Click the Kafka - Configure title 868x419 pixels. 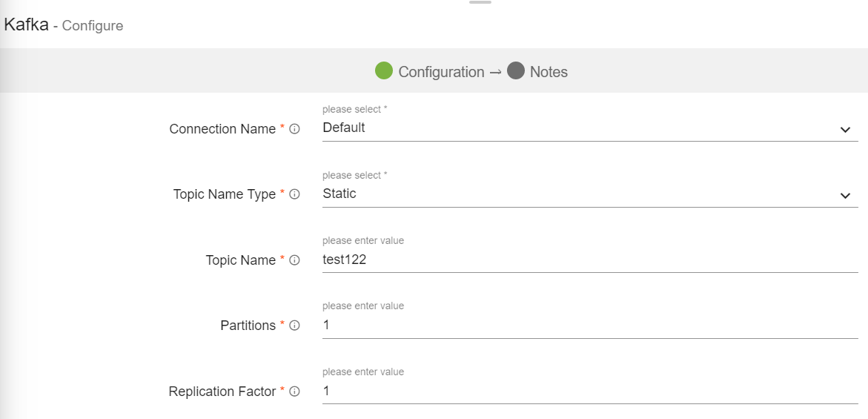(64, 25)
